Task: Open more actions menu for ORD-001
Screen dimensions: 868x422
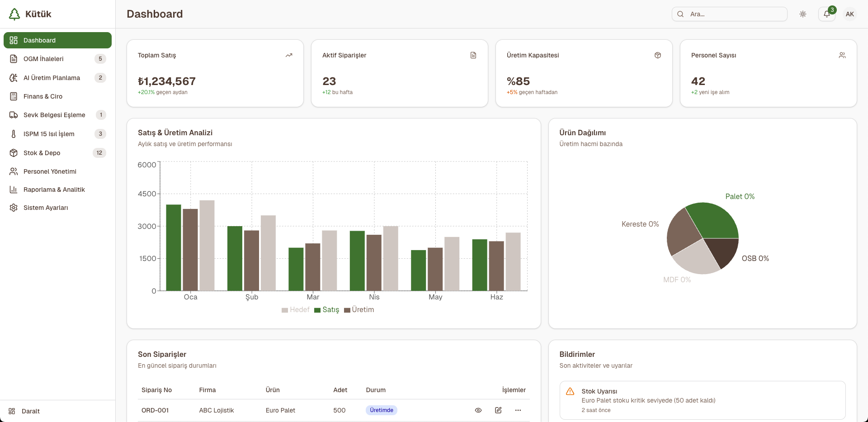Action: [x=518, y=410]
